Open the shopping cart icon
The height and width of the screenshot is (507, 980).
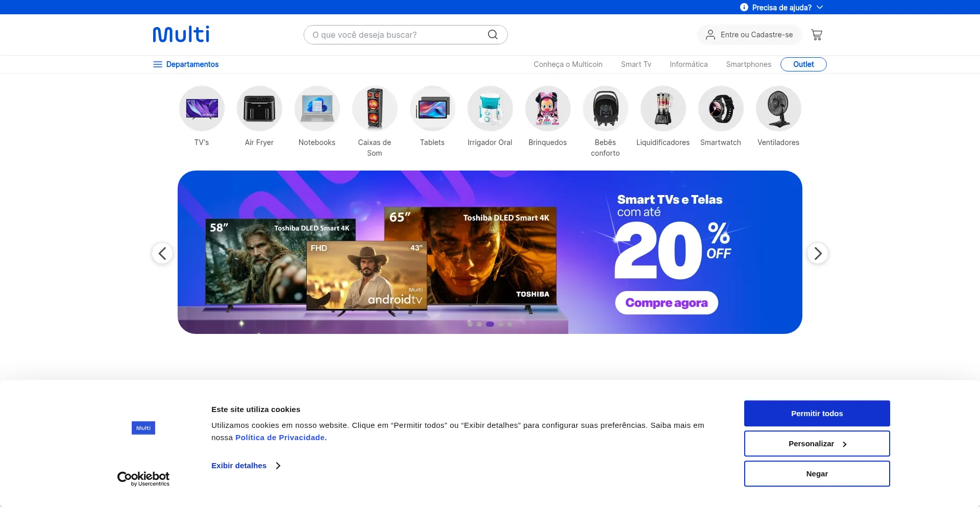tap(817, 35)
